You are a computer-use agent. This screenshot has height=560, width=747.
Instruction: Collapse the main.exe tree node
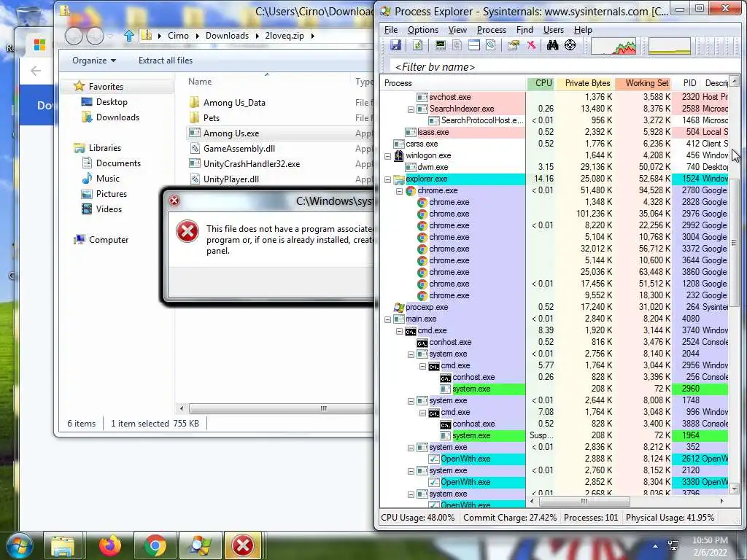coord(387,319)
